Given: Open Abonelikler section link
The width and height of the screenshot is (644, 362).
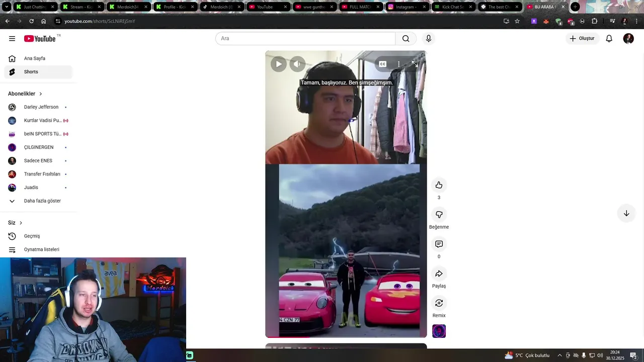Looking at the screenshot, I should [25, 94].
